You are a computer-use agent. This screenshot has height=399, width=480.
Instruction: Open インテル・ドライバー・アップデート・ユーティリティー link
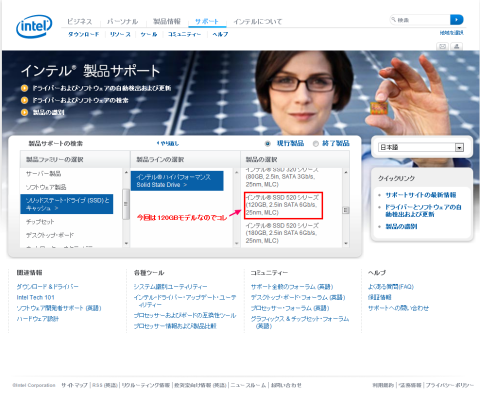[x=185, y=301]
